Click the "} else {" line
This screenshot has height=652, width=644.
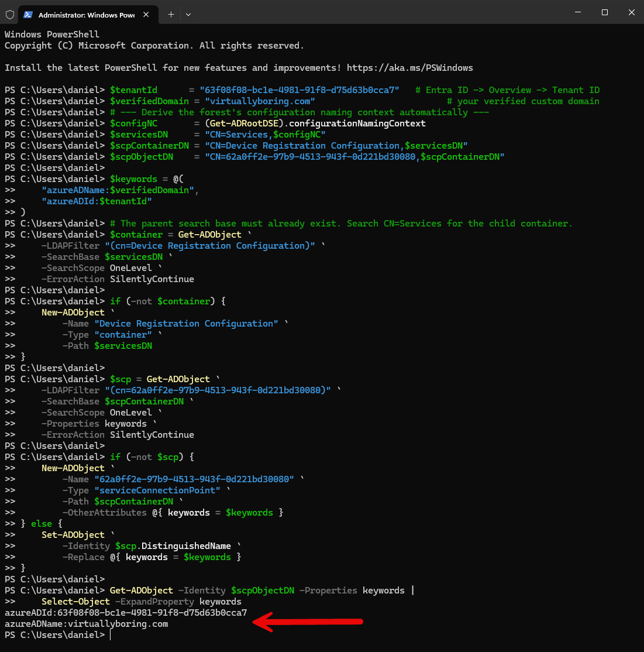tap(42, 524)
